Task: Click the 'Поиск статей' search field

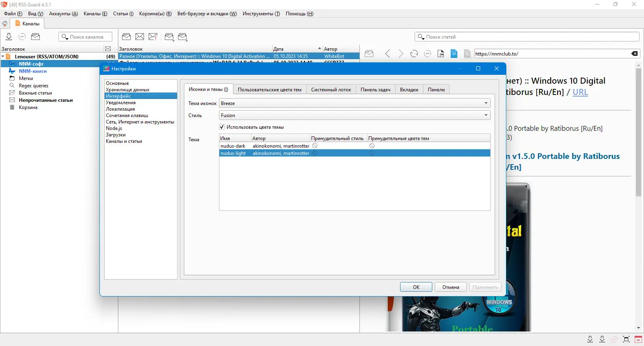Action: point(527,37)
